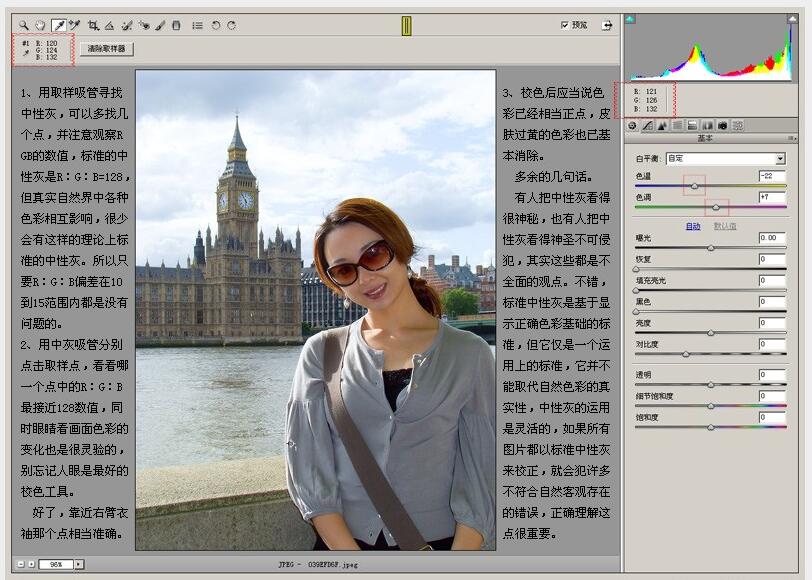
Task: Open the HSL adjustments panel icon
Action: click(x=678, y=125)
